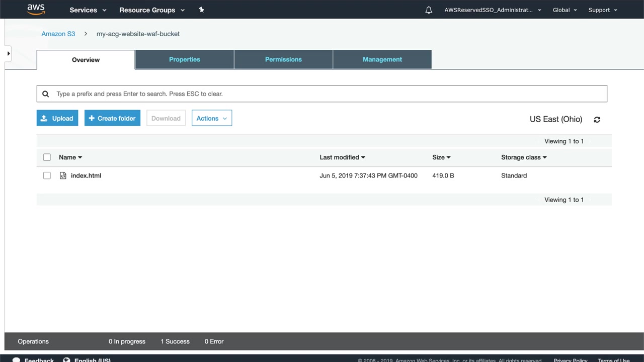The height and width of the screenshot is (362, 644).
Task: Open the Resource Groups dropdown
Action: click(x=152, y=10)
